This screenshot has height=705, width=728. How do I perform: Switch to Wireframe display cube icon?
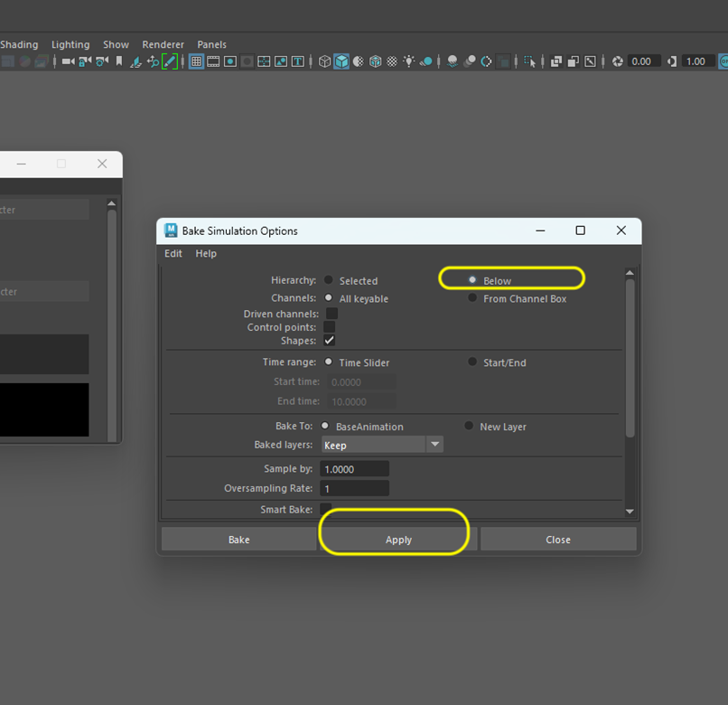[325, 61]
